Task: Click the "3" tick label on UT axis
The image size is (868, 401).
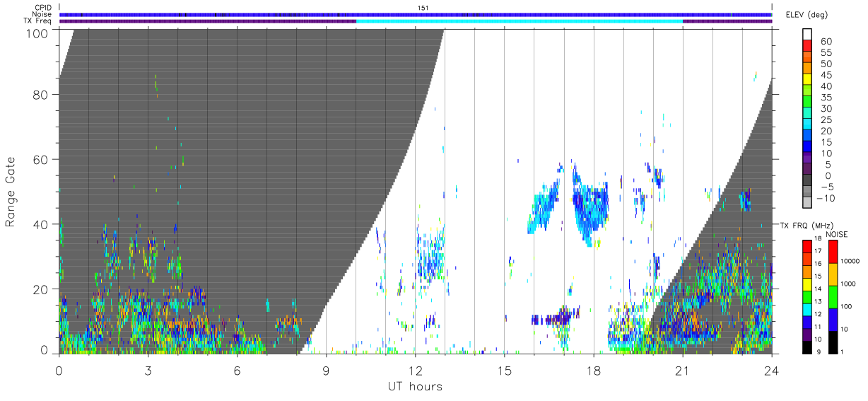Action: (148, 370)
